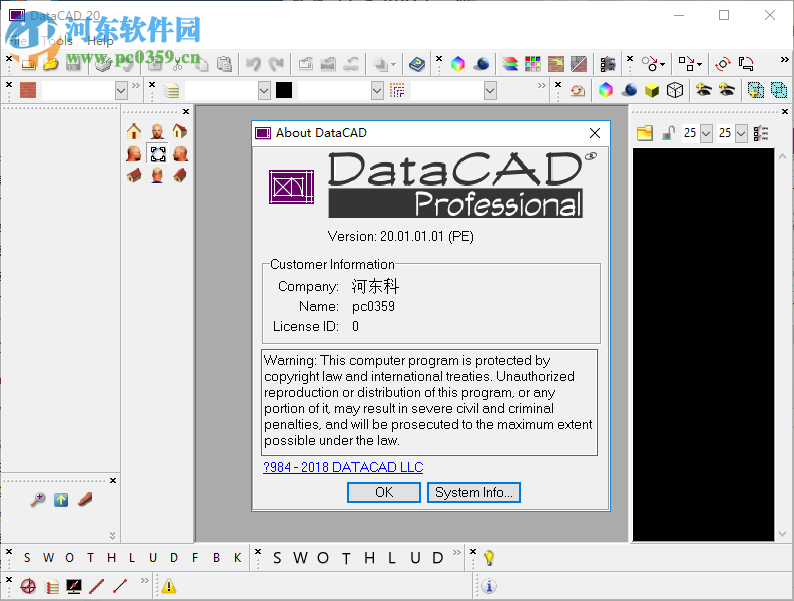794x601 pixels.
Task: Click the mirror stretch bracket icon
Action: click(x=746, y=64)
